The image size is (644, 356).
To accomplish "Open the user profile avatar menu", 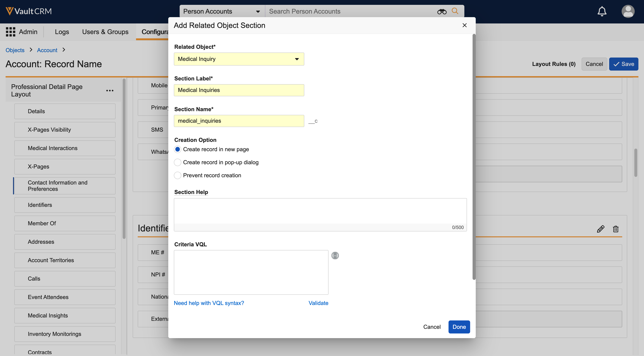I will [628, 11].
